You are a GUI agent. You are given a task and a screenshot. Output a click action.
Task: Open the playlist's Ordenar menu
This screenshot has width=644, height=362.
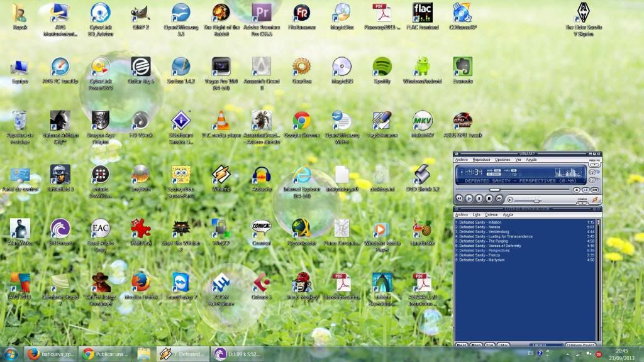point(491,215)
